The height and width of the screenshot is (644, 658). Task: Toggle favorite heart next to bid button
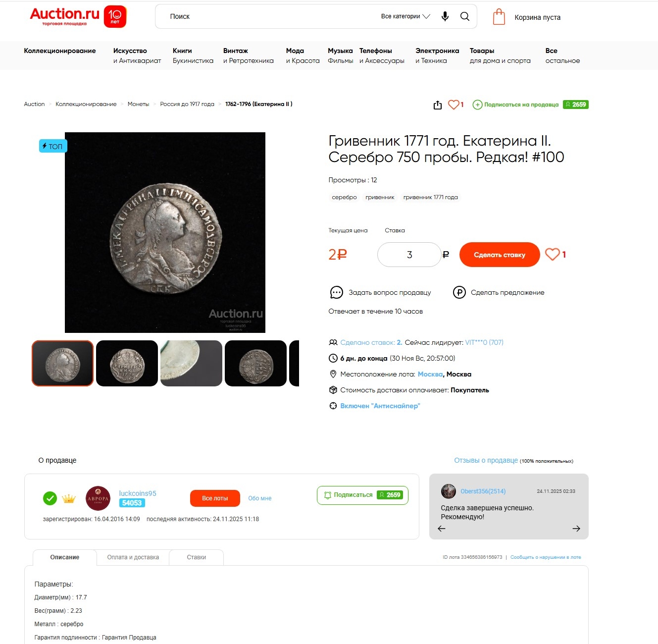point(553,254)
